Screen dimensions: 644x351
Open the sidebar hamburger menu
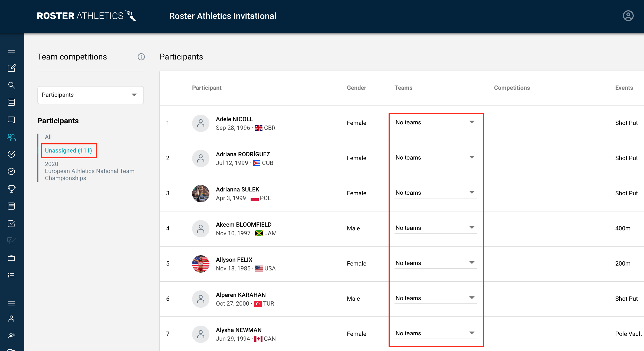coord(11,52)
